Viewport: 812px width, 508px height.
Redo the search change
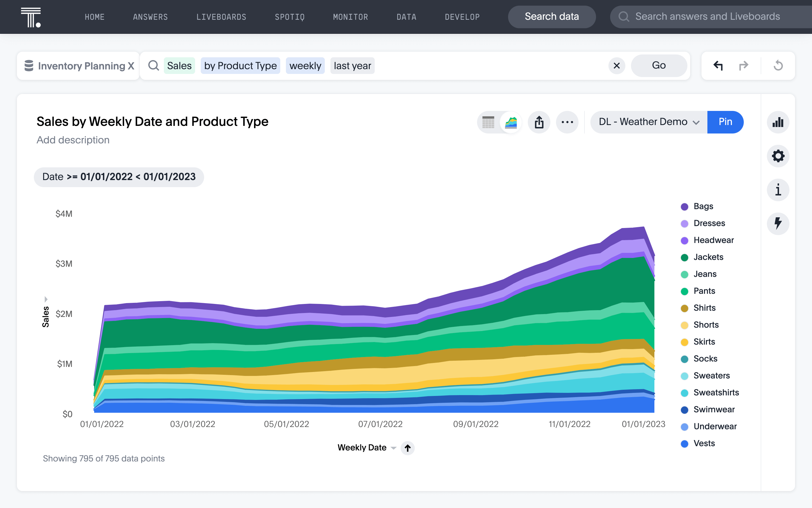743,65
